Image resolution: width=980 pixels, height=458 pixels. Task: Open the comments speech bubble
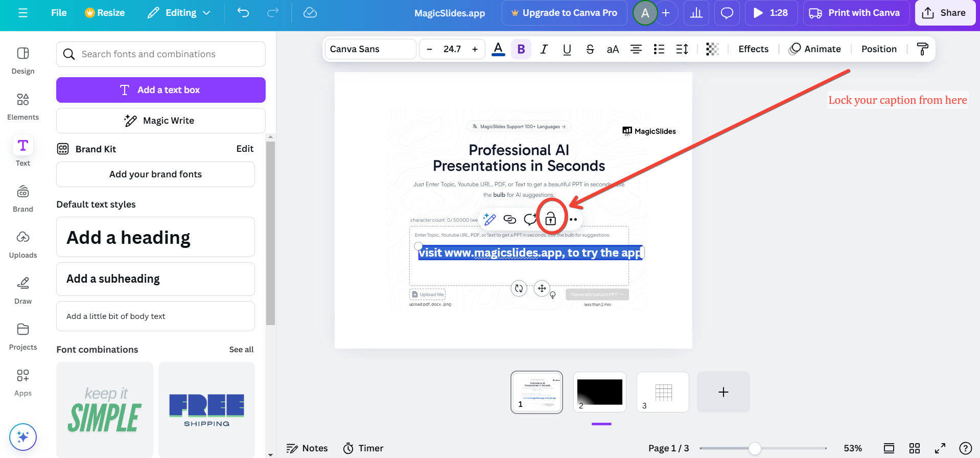coord(727,13)
